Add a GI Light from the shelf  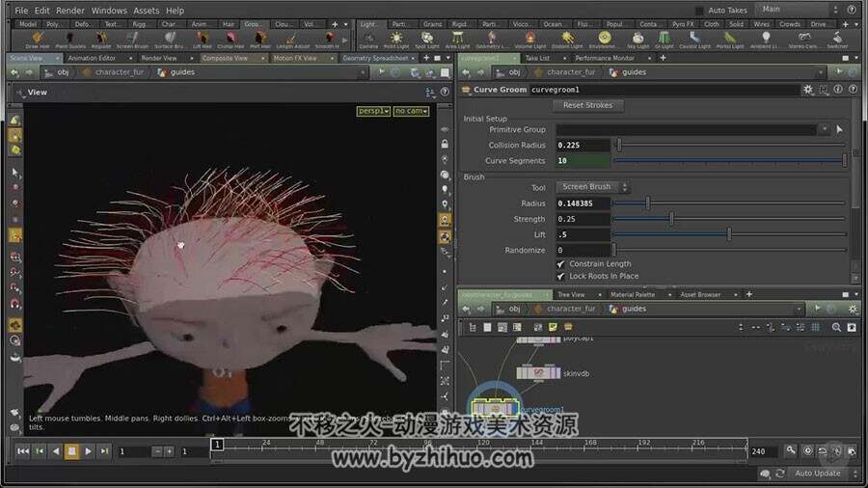pos(664,40)
